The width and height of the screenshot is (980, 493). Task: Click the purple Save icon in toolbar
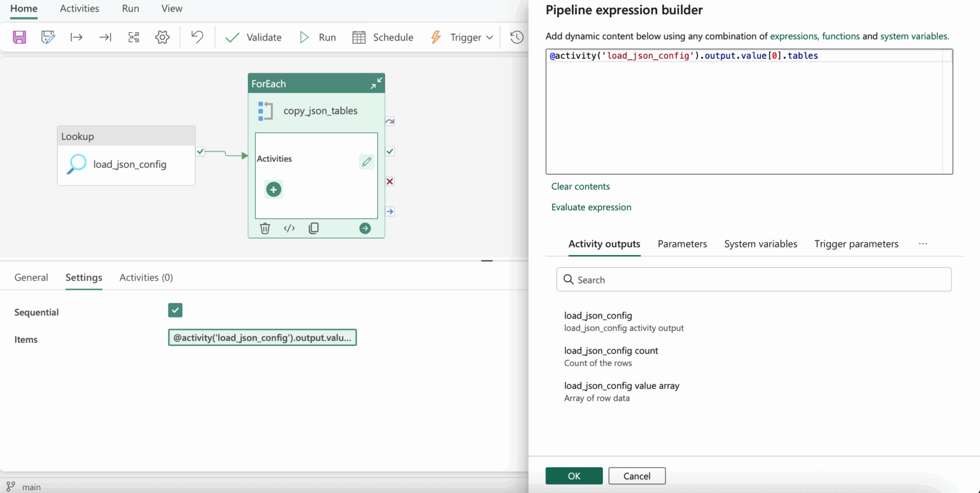point(19,37)
